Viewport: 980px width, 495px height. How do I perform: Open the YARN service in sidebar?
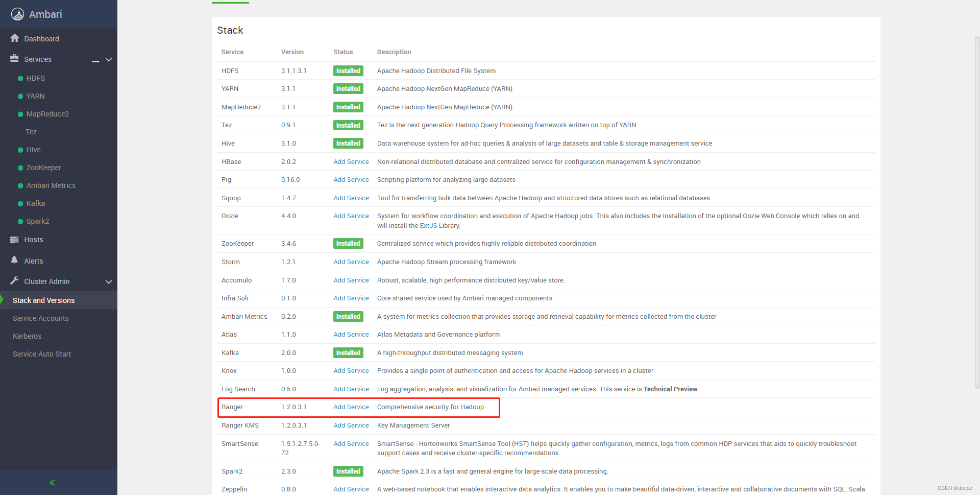click(x=36, y=96)
